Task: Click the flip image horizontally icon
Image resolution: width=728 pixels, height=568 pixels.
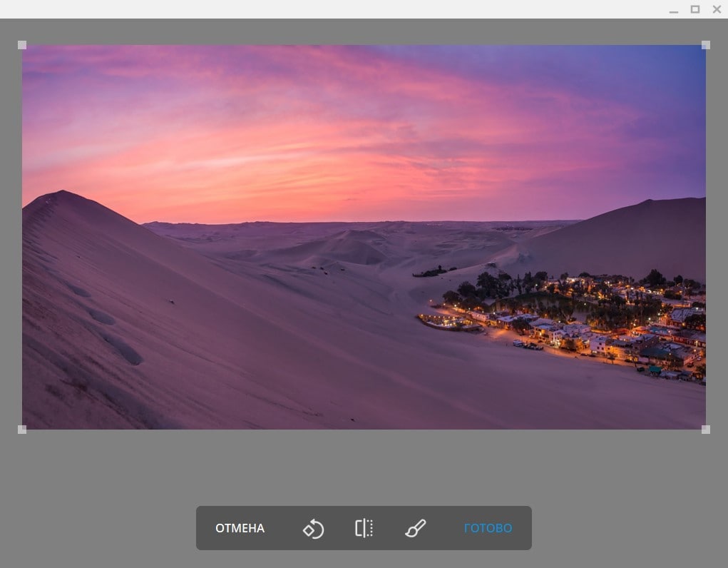Action: click(x=364, y=529)
